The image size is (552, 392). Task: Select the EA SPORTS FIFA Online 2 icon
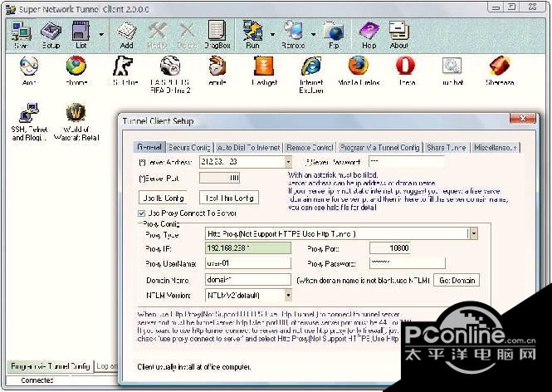[x=170, y=74]
